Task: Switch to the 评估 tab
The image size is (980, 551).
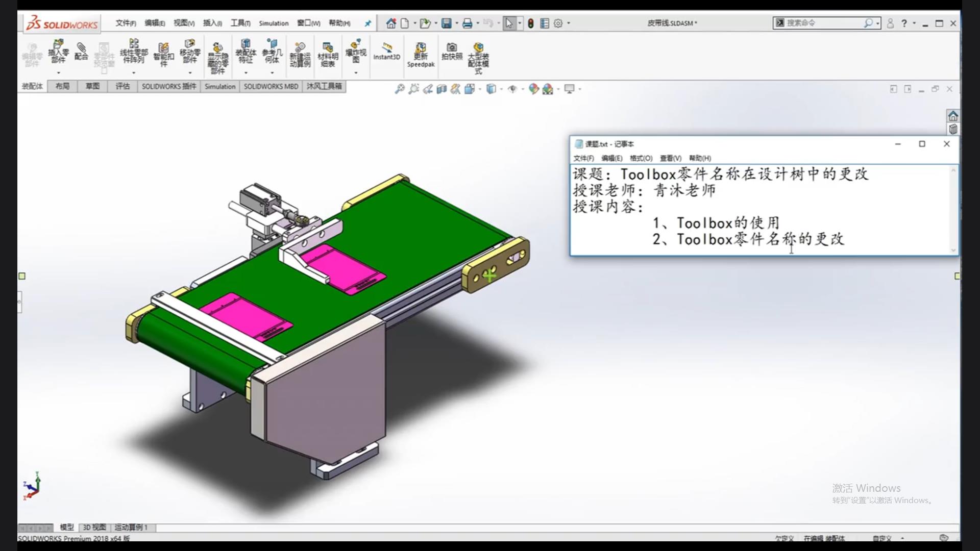Action: pyautogui.click(x=122, y=86)
